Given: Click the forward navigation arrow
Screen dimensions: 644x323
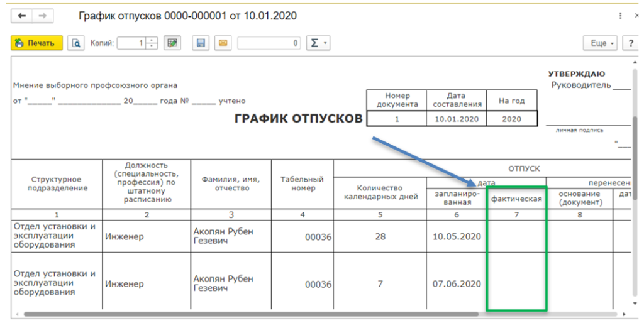Looking at the screenshot, I should [x=42, y=16].
